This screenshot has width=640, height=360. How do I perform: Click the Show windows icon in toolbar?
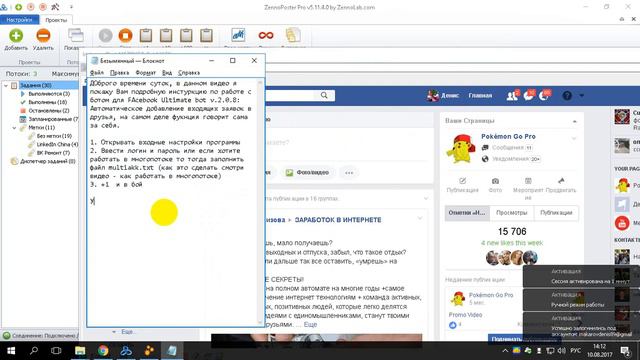[x=76, y=36]
